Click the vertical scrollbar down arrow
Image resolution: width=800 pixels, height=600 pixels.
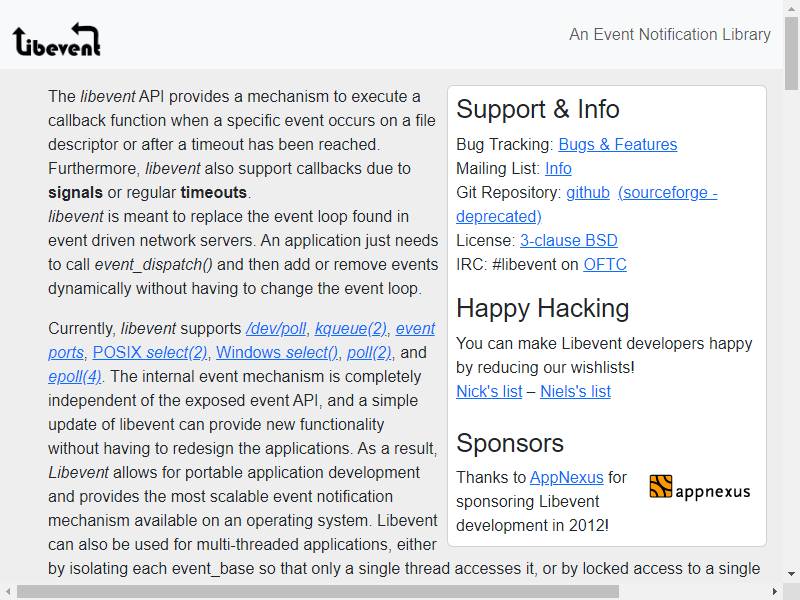[x=791, y=573]
